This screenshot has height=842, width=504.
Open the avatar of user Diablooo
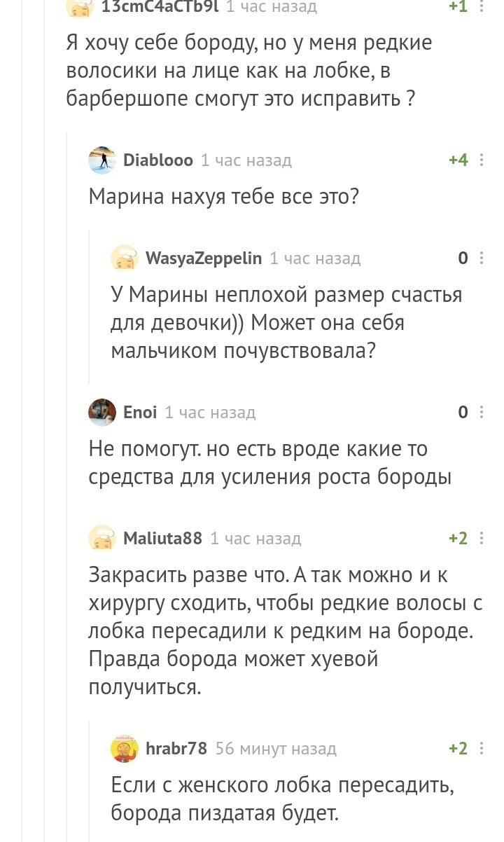click(x=102, y=160)
